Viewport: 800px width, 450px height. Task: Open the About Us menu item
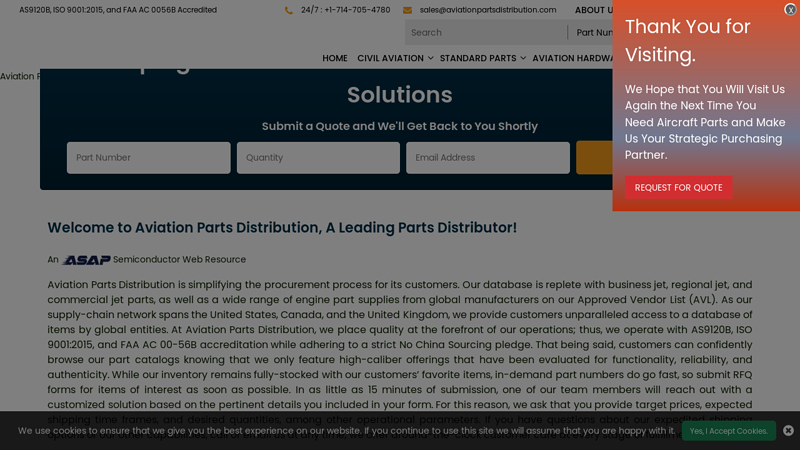click(593, 10)
